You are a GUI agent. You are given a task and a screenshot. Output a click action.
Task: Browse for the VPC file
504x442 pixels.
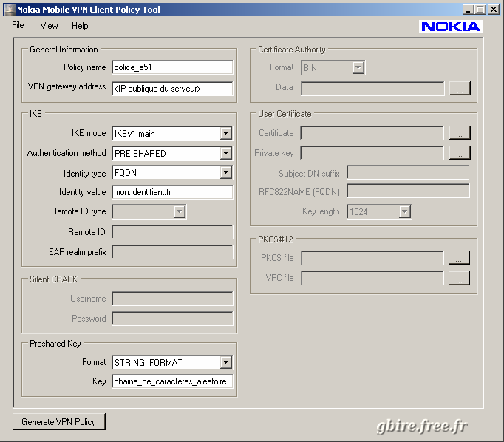pos(459,278)
